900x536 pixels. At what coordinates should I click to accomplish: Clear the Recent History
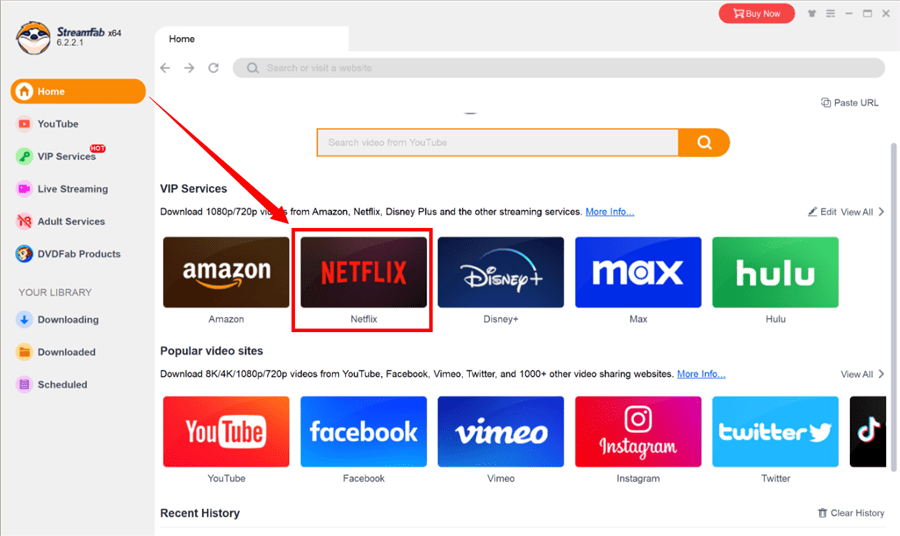[851, 513]
